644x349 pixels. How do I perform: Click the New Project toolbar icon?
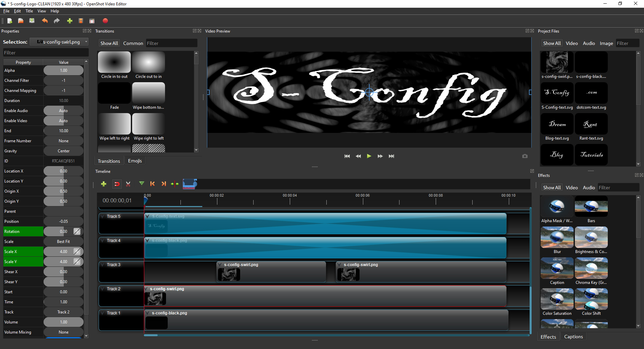pyautogui.click(x=10, y=21)
